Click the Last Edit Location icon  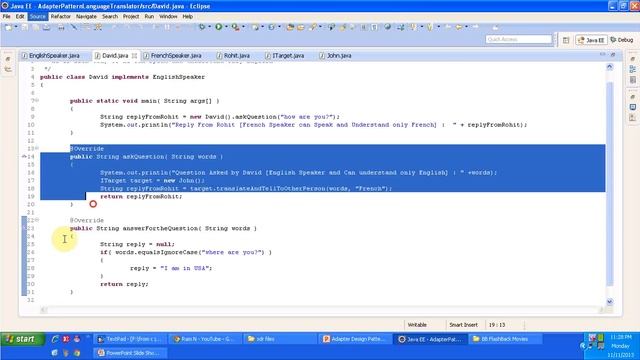pos(448,27)
